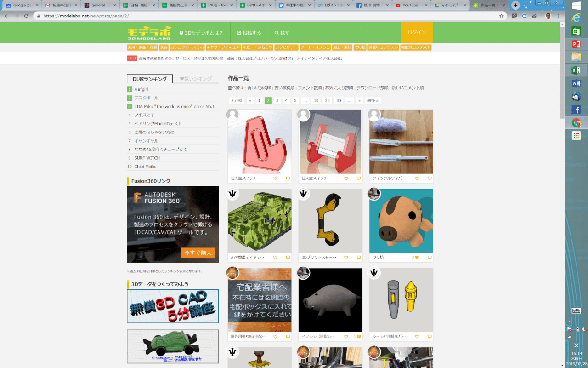This screenshot has width=588, height=368.
Task: Switch to the YouTube browser tab
Action: click(411, 6)
